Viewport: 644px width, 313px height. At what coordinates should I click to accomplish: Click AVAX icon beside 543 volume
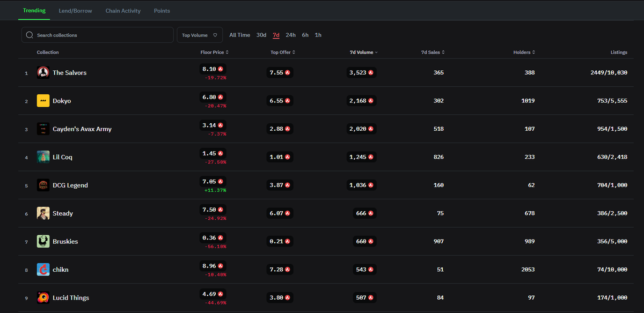[371, 270]
